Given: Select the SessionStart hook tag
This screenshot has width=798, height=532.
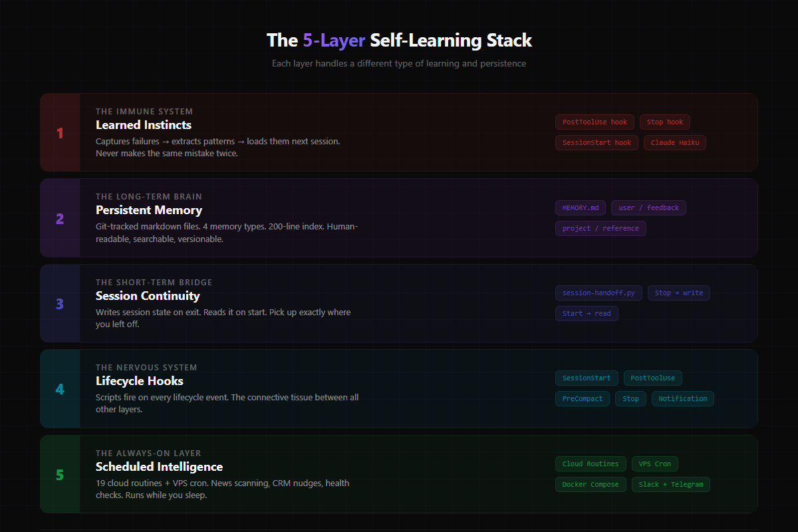Looking at the screenshot, I should tap(597, 143).
